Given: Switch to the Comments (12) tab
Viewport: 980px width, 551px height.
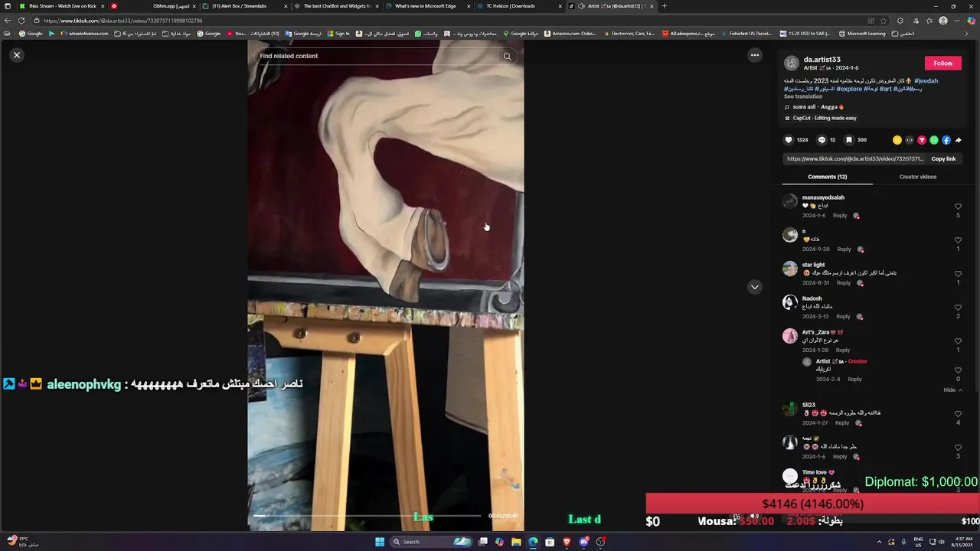Looking at the screenshot, I should [x=827, y=177].
